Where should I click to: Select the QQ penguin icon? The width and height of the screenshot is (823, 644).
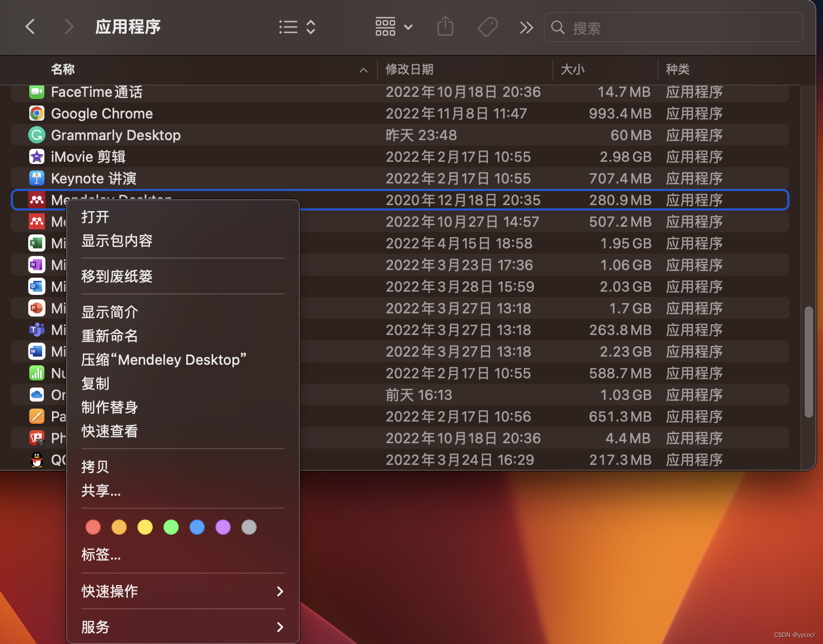click(37, 460)
